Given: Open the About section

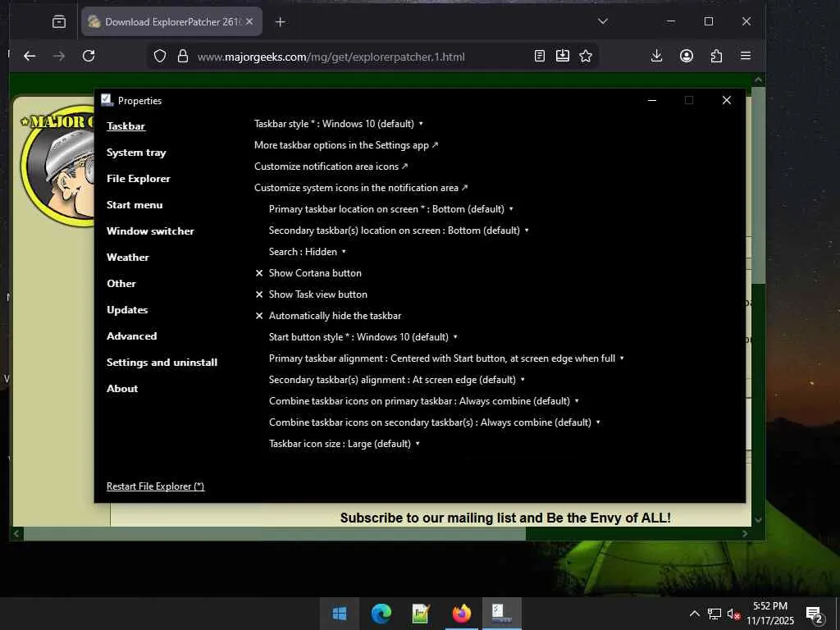Looking at the screenshot, I should coord(122,388).
